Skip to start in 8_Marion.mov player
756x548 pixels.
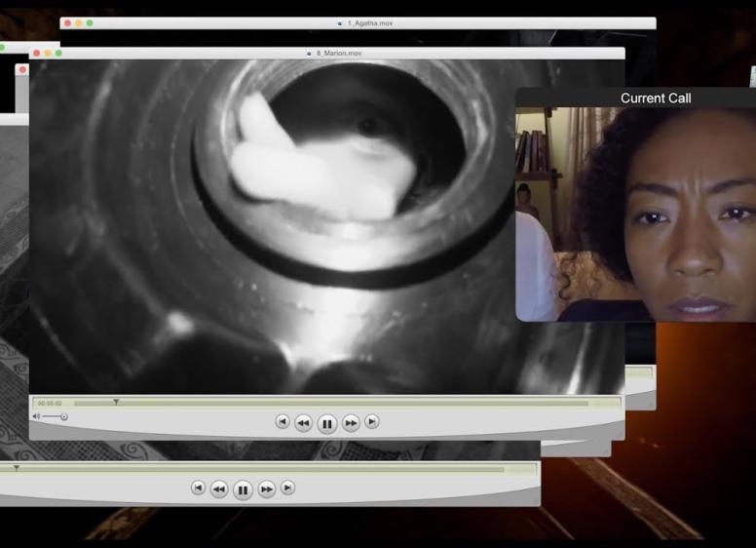coord(283,421)
